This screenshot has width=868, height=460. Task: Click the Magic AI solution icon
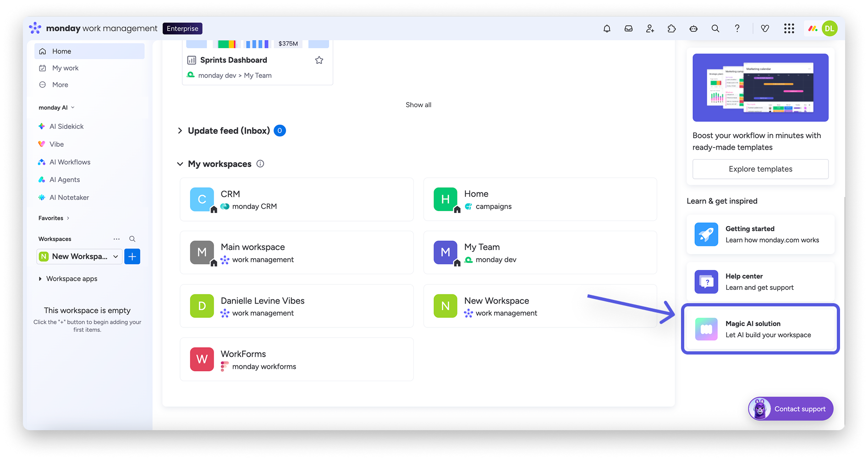[x=706, y=329]
